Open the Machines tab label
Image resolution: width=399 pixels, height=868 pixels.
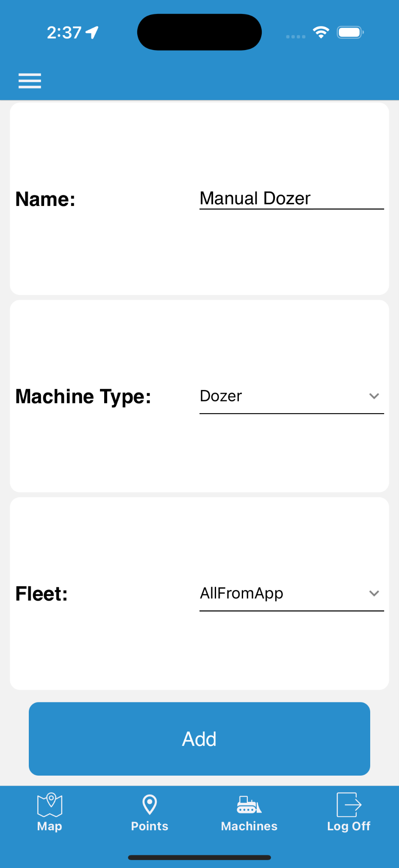[249, 826]
